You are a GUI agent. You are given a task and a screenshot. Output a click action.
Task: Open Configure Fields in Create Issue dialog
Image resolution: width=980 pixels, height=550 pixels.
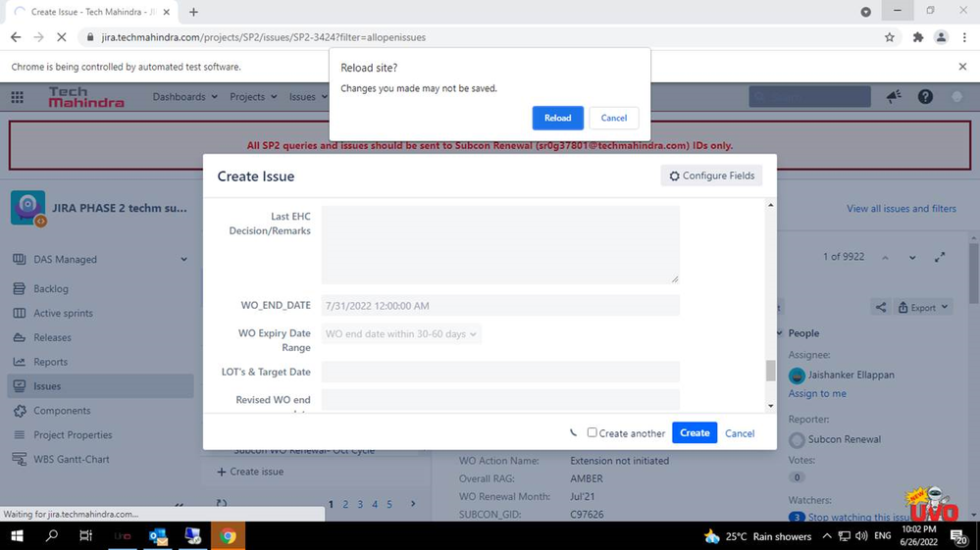711,176
